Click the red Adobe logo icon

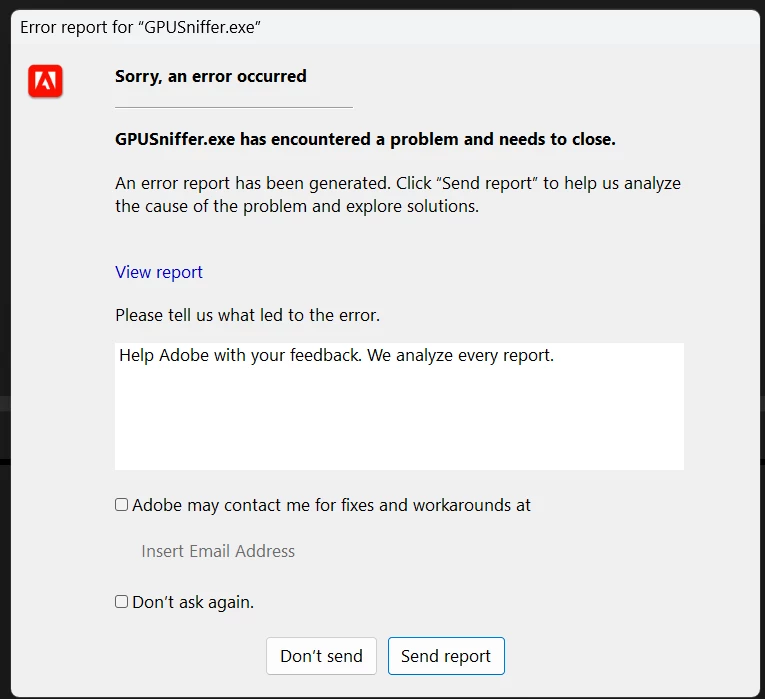[45, 81]
